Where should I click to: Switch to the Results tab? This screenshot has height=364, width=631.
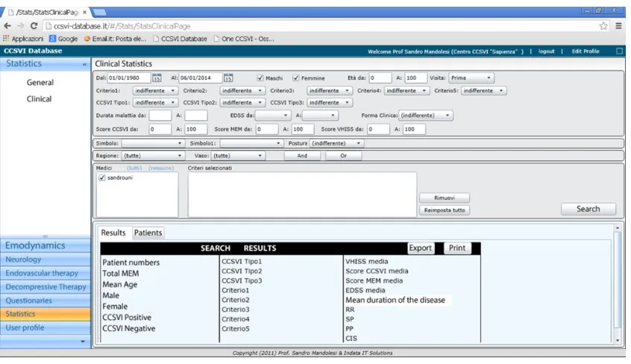click(x=113, y=233)
